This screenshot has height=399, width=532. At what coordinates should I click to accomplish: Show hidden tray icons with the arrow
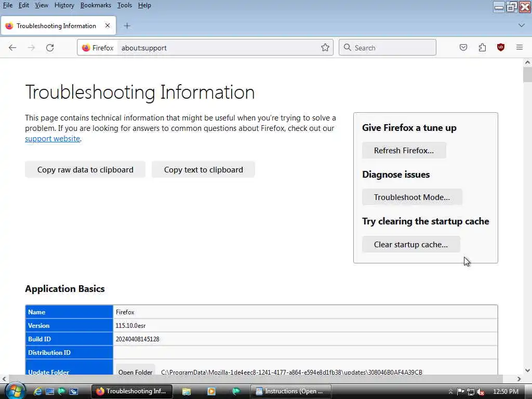click(450, 392)
